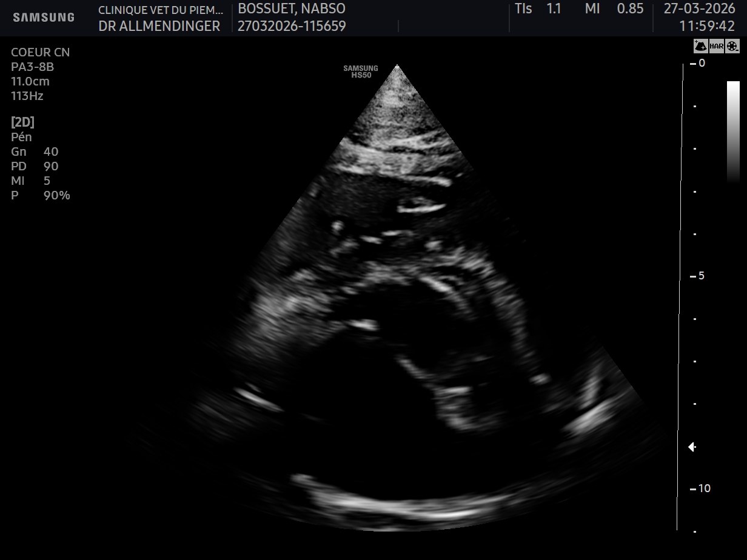The width and height of the screenshot is (747, 560).
Task: Click the focus position arrow marker
Action: point(692,447)
